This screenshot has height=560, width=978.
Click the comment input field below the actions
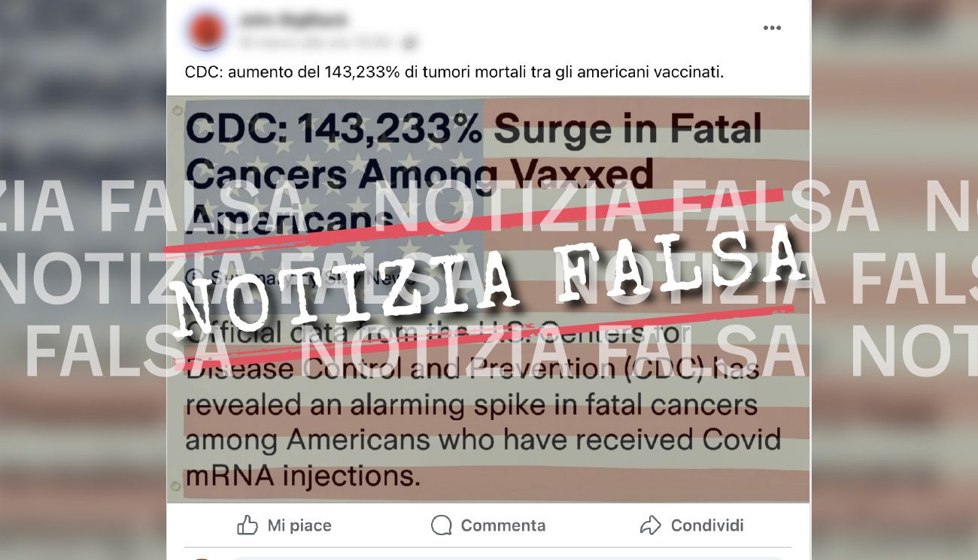pos(512,557)
